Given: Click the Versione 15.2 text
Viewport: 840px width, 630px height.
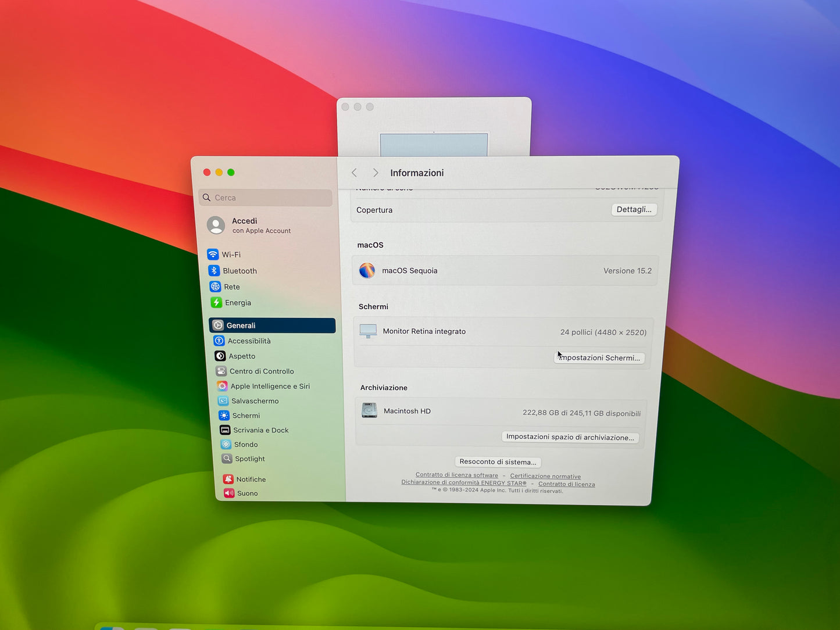Looking at the screenshot, I should point(628,271).
